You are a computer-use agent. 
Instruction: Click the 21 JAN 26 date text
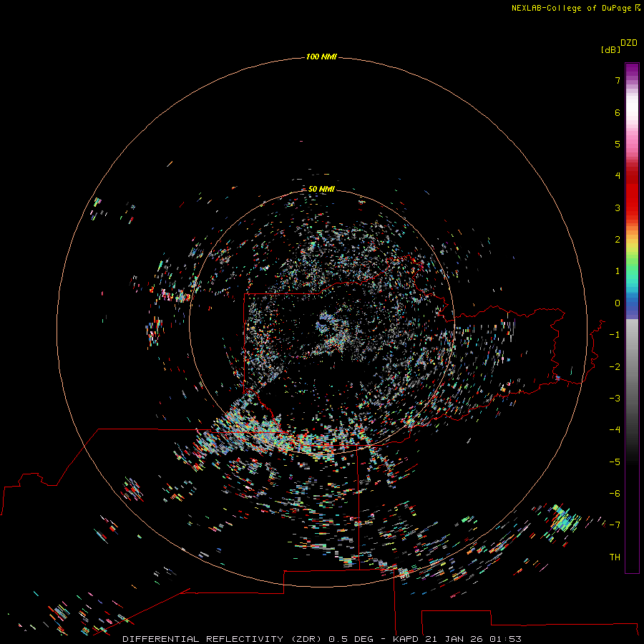coord(454,639)
